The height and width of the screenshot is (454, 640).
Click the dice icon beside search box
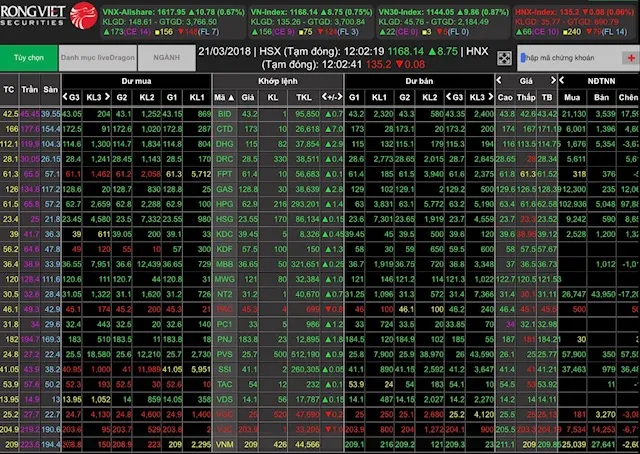(504, 59)
